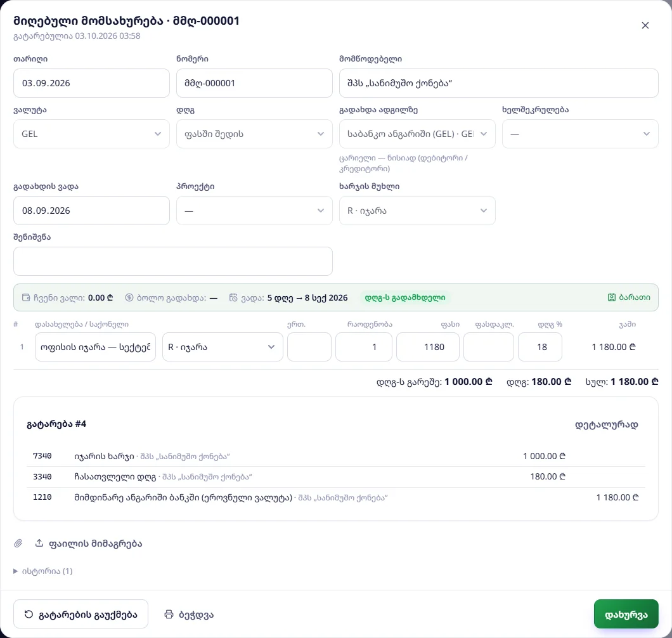Screen dimensions: 672x638
Task: Click the wallet icon beside ჩვენი ვალი
Action: coord(26,297)
